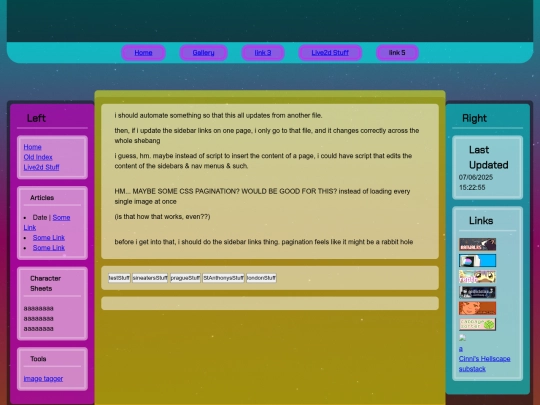Click the paragraph starting 'i guess, hm.'
540x405 pixels.
pos(263,161)
